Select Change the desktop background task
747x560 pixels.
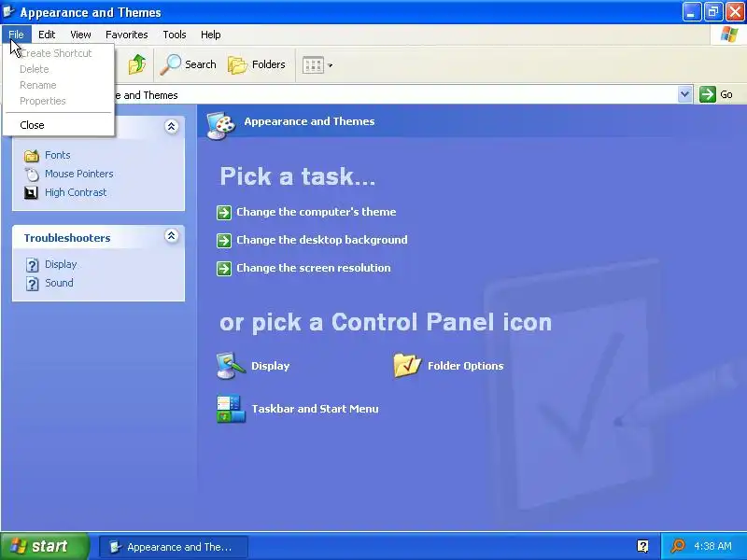(322, 240)
